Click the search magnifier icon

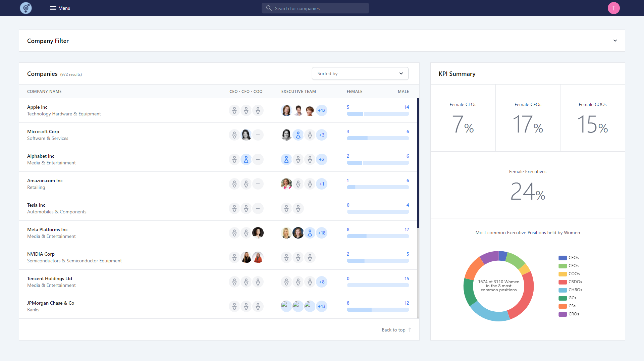269,8
